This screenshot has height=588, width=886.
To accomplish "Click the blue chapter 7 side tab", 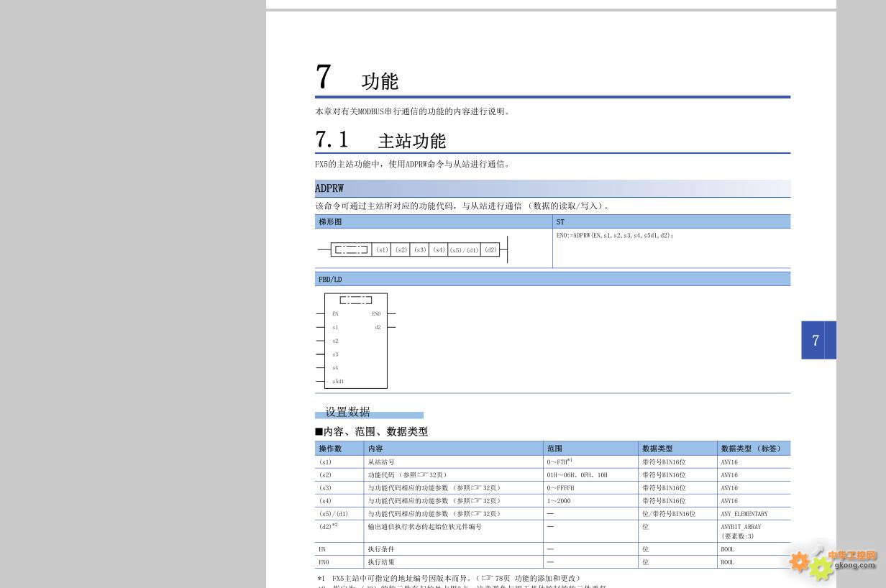I will [x=818, y=340].
